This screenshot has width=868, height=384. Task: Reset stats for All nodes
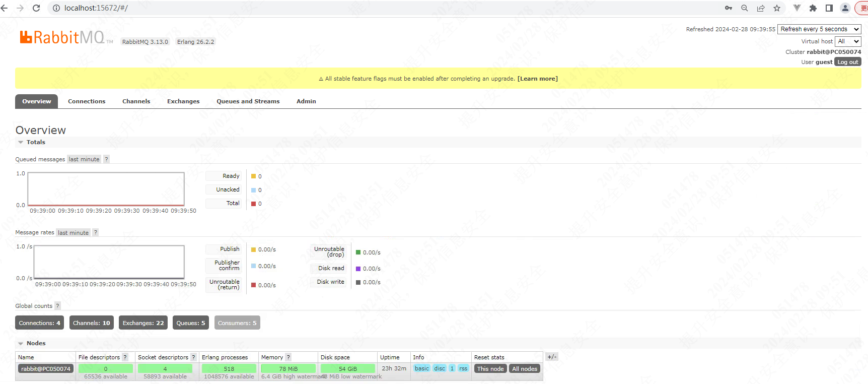[525, 369]
